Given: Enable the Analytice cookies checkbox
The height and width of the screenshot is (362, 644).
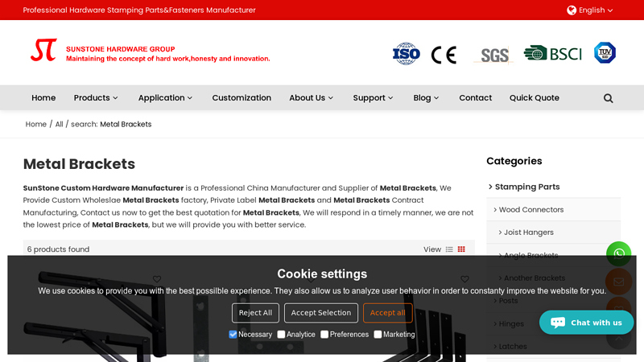Looking at the screenshot, I should pos(281,335).
